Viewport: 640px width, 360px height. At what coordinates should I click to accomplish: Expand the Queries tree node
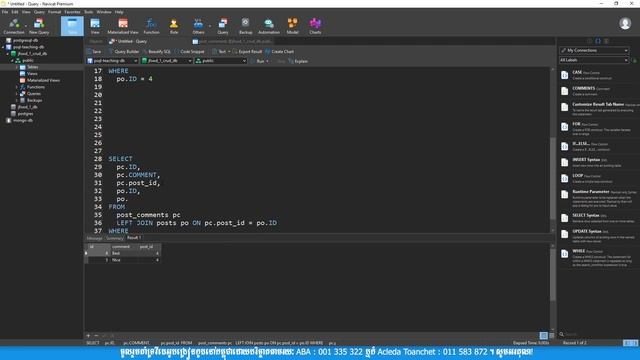click(17, 93)
